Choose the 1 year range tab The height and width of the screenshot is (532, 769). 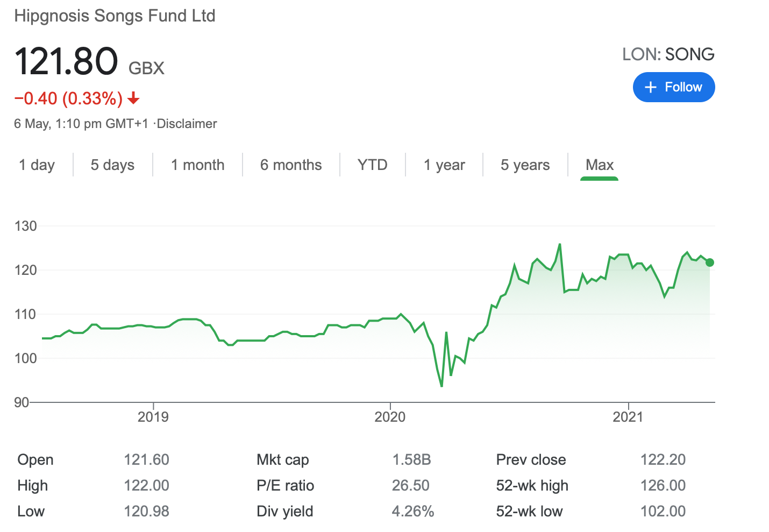[444, 165]
